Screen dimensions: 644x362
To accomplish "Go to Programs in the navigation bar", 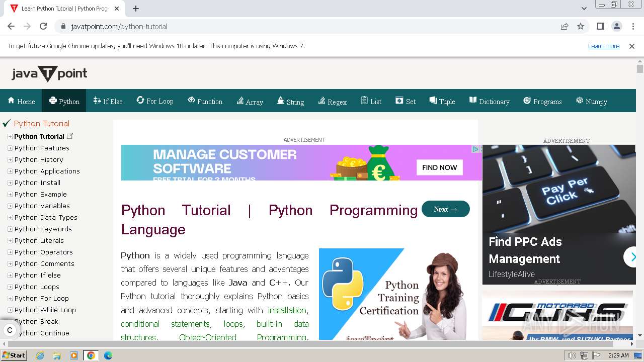I will (542, 101).
